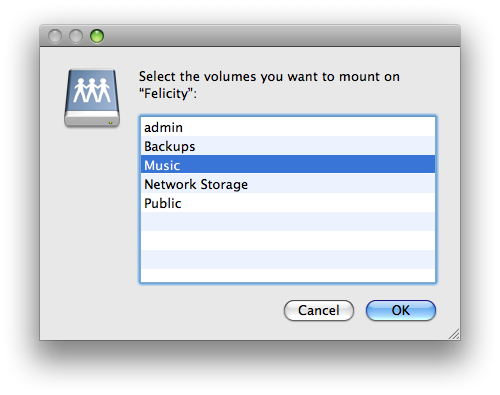Screen dimensions: 500x395
Task: Click the third empty row below Public
Action: click(x=288, y=260)
